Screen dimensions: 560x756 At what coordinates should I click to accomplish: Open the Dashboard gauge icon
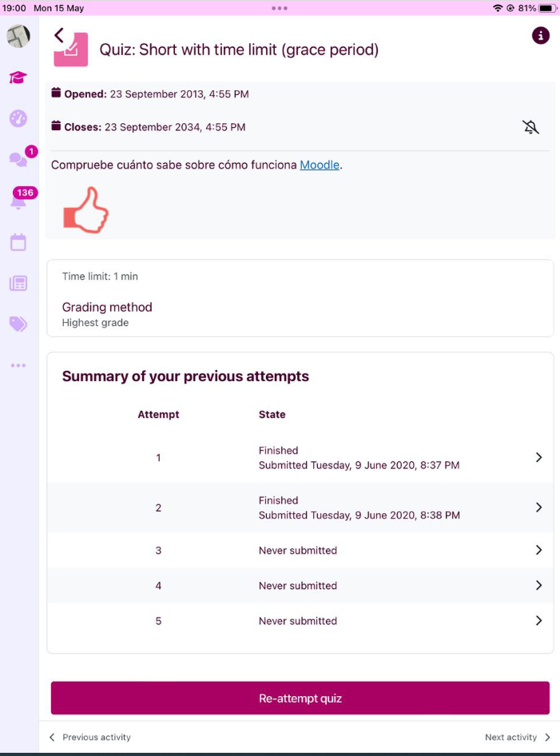18,118
